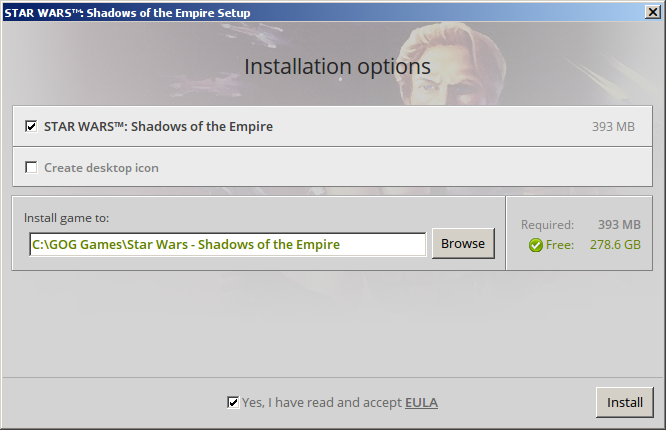Open the EULA link
The height and width of the screenshot is (430, 666).
(421, 402)
